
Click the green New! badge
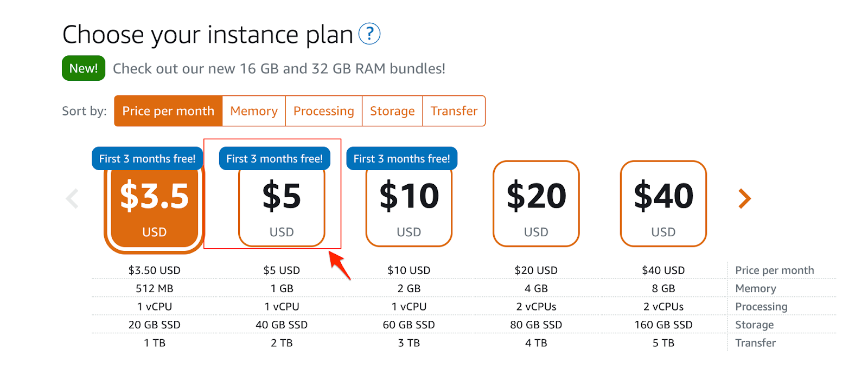(x=84, y=68)
